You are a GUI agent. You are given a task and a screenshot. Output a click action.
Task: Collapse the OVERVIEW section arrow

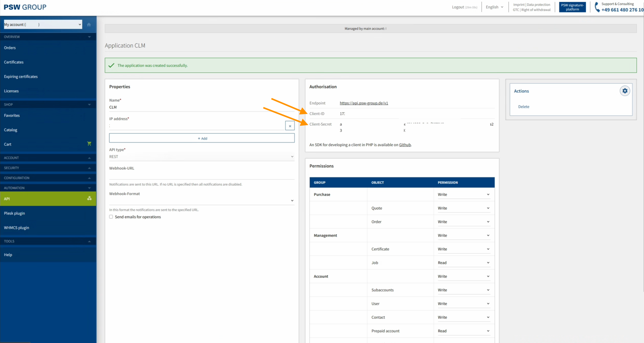[89, 37]
